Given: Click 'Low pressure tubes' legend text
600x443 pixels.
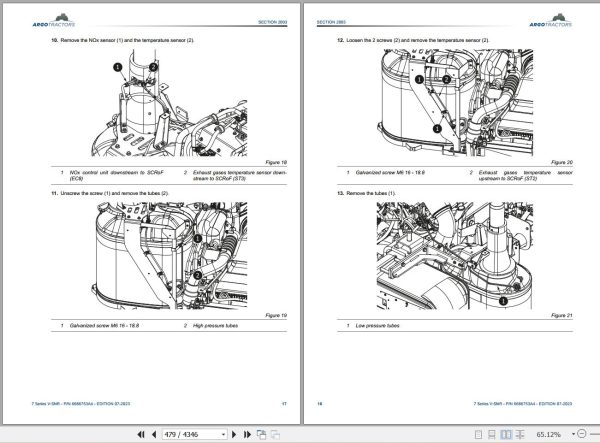Looking at the screenshot, I should [x=377, y=326].
